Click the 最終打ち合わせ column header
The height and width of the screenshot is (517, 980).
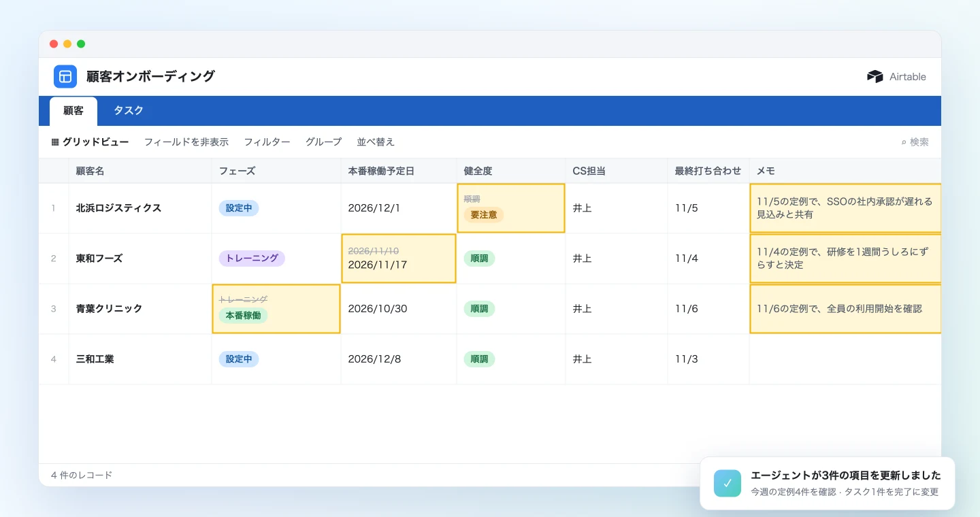click(x=708, y=171)
